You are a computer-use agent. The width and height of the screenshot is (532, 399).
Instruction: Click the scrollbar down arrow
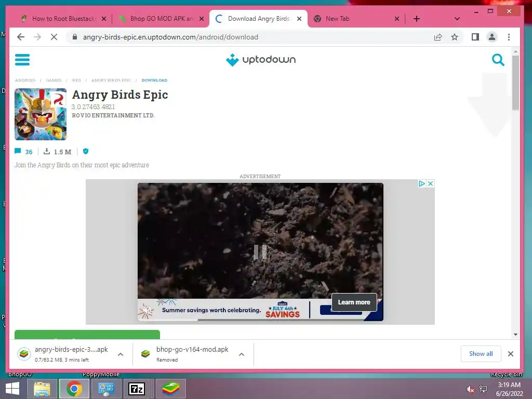pos(516,335)
